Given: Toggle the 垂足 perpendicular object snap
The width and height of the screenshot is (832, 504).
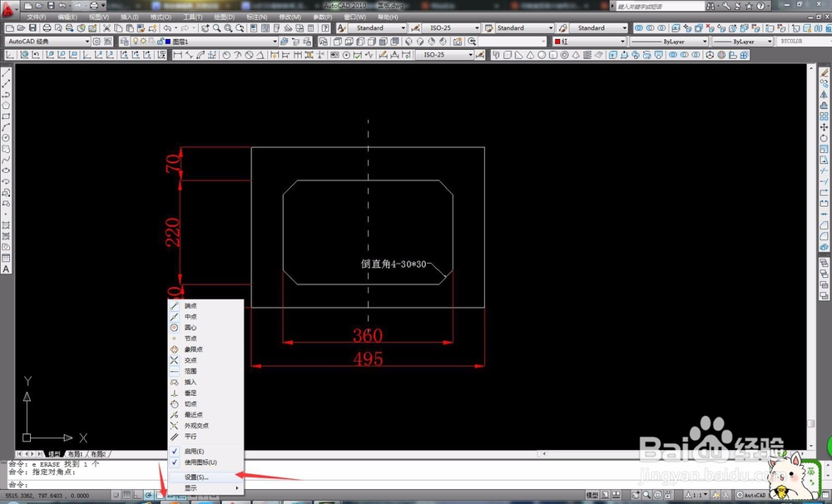Looking at the screenshot, I should pyautogui.click(x=206, y=393).
